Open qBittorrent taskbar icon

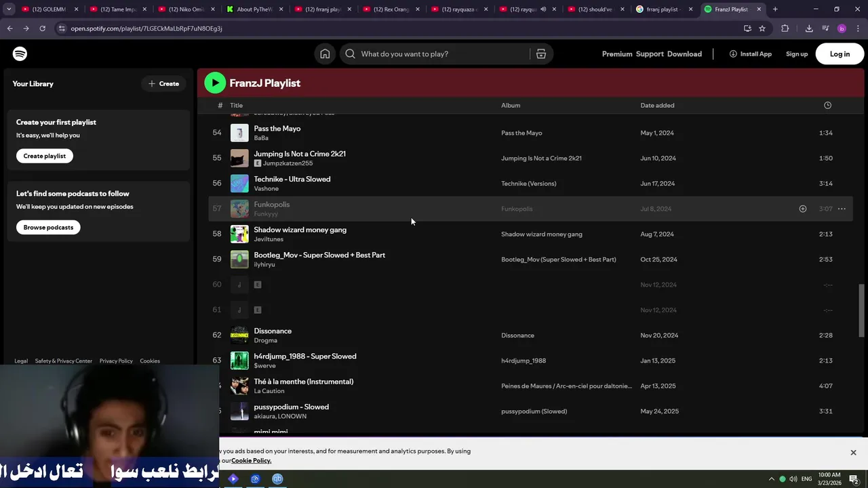[x=277, y=479]
